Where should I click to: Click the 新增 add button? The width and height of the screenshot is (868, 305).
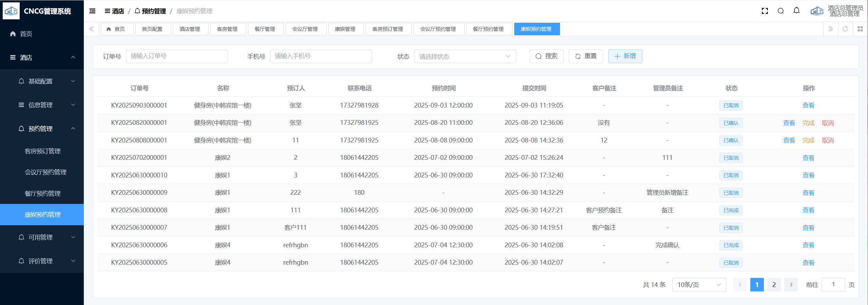(625, 56)
